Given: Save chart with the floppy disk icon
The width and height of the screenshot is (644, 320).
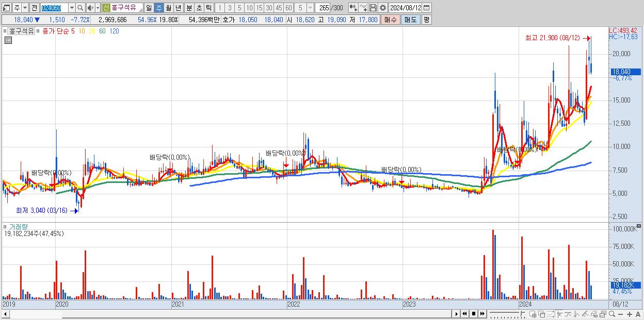Looking at the screenshot, I should click(x=373, y=8).
